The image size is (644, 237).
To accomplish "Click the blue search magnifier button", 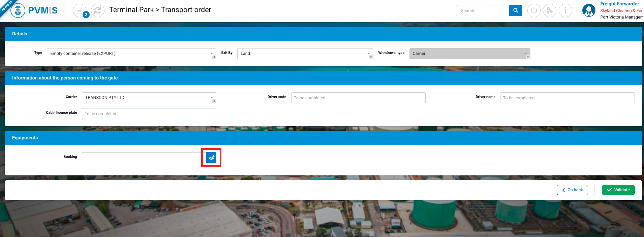I will coord(515,10).
